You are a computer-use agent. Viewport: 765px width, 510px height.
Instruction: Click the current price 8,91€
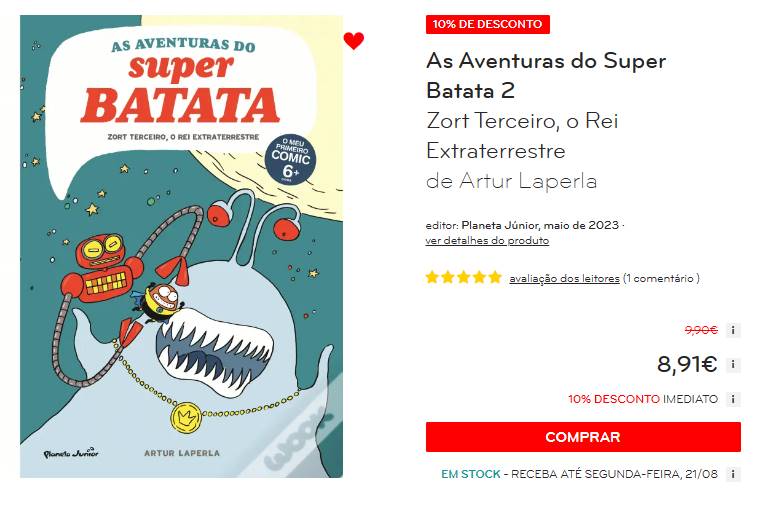[x=687, y=364]
